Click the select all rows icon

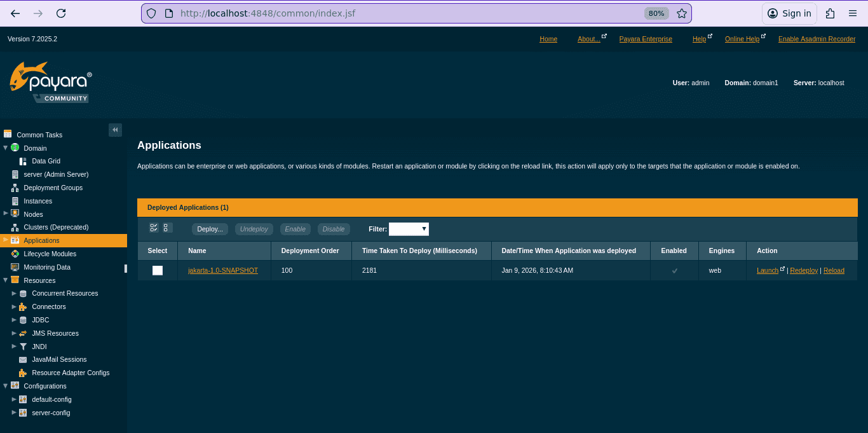[x=154, y=228]
